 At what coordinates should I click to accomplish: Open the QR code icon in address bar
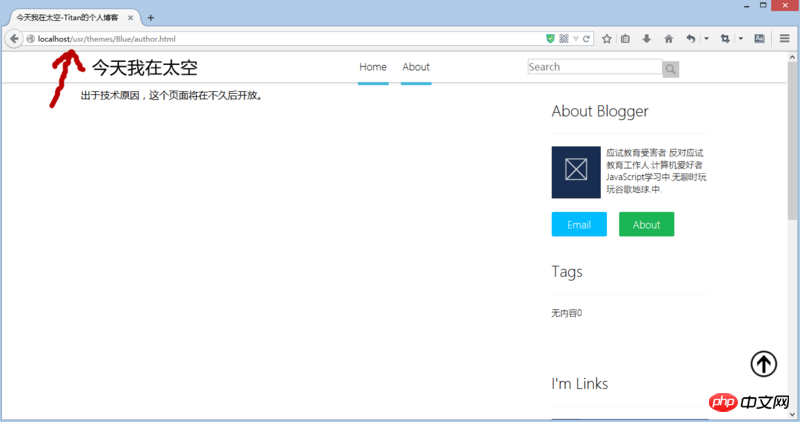tap(564, 39)
